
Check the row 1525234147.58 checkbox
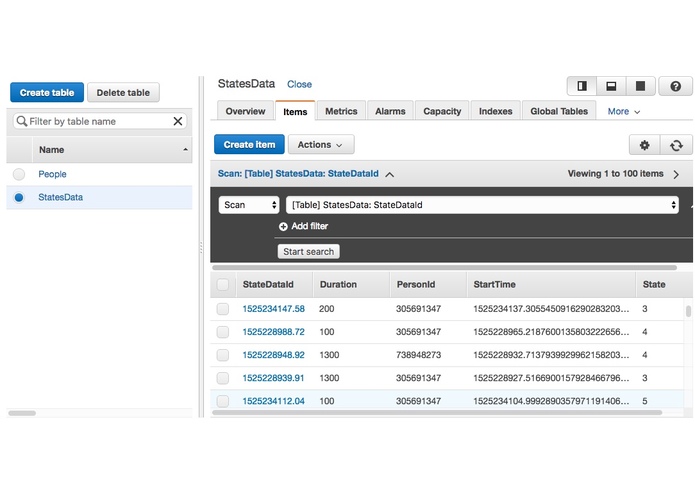point(223,309)
